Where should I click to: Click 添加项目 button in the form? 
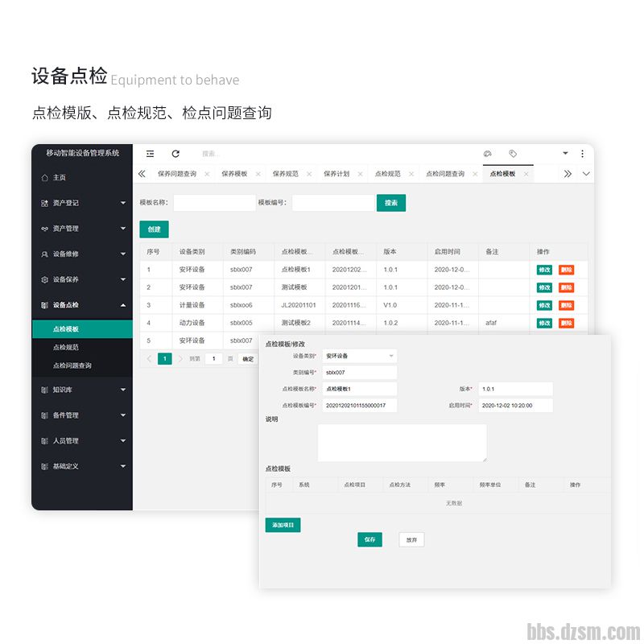283,525
